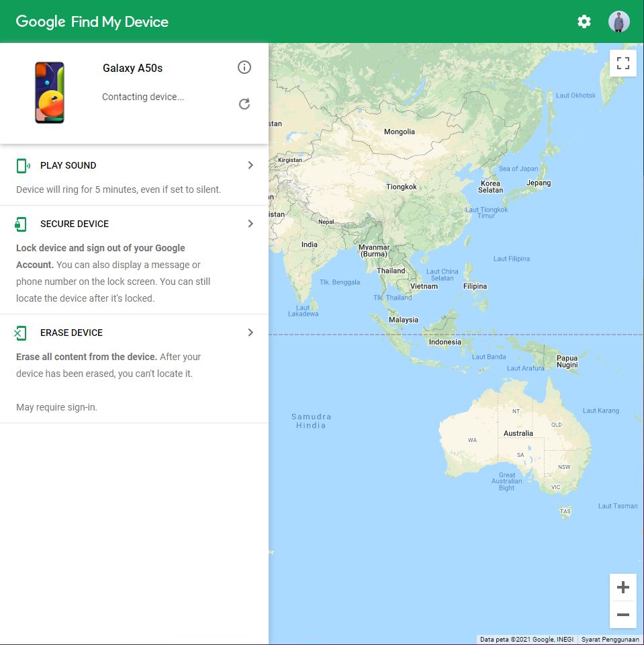Screen dimensions: 644x645
Task: Click Laut Arafura sea label
Action: 526,368
